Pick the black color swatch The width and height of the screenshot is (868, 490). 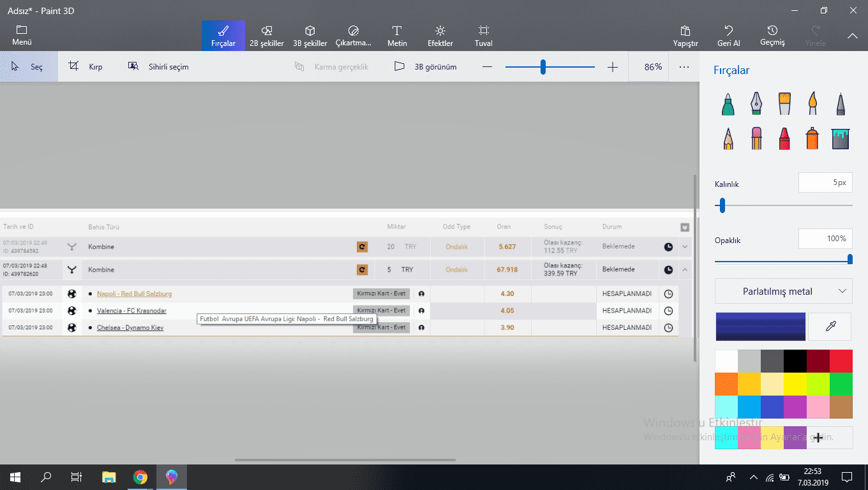(x=795, y=361)
